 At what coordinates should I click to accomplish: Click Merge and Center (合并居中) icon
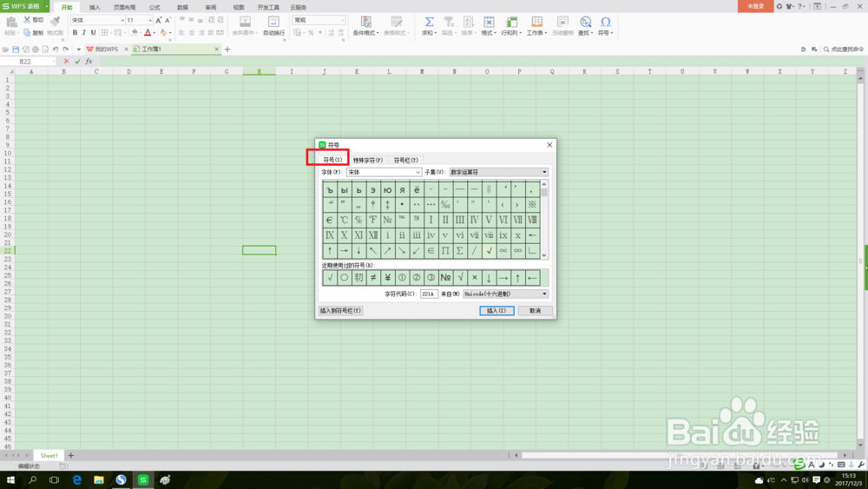coord(245,22)
